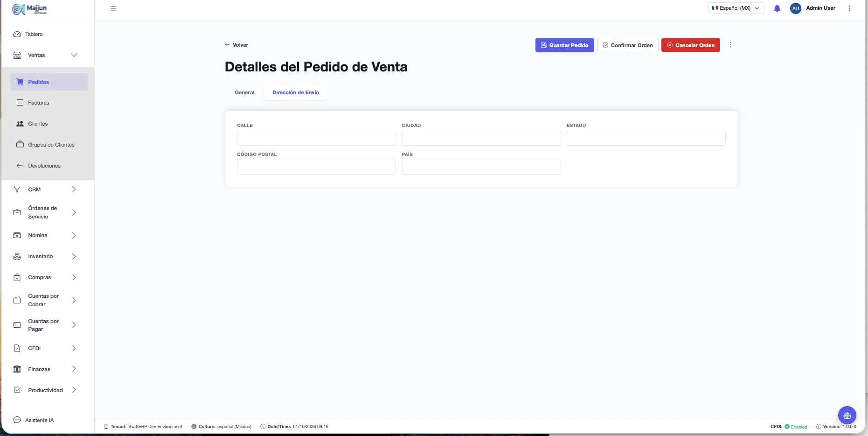Collapse the Ventas menu chevron

click(x=74, y=55)
